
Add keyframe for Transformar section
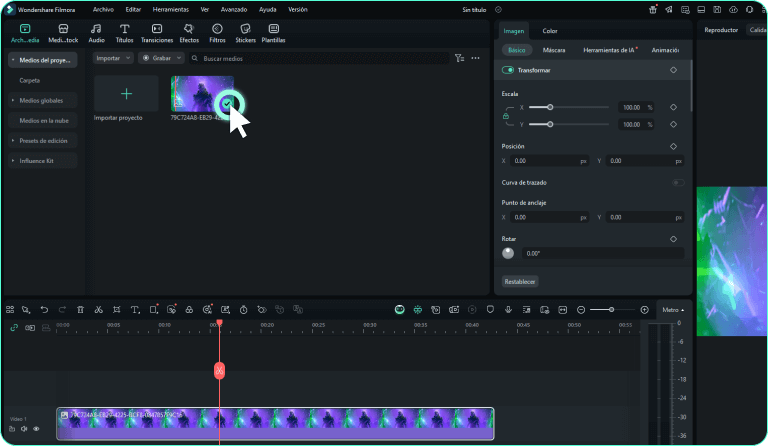[x=673, y=70]
